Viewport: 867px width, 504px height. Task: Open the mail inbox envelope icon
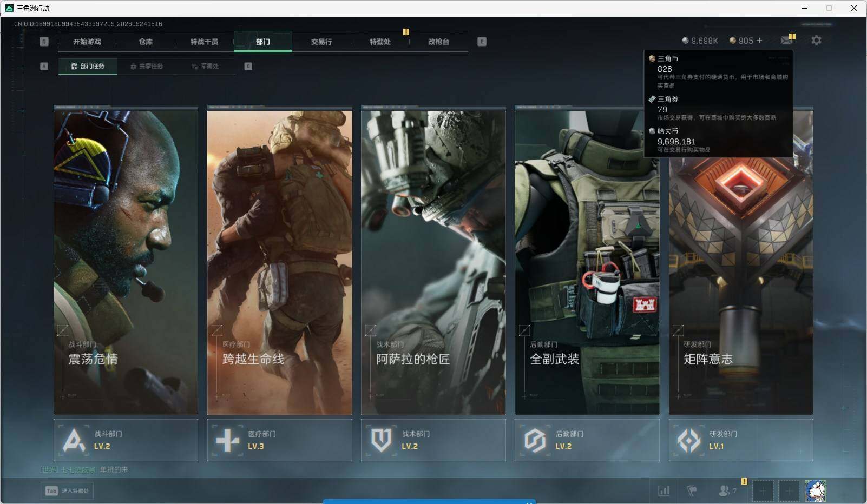786,41
